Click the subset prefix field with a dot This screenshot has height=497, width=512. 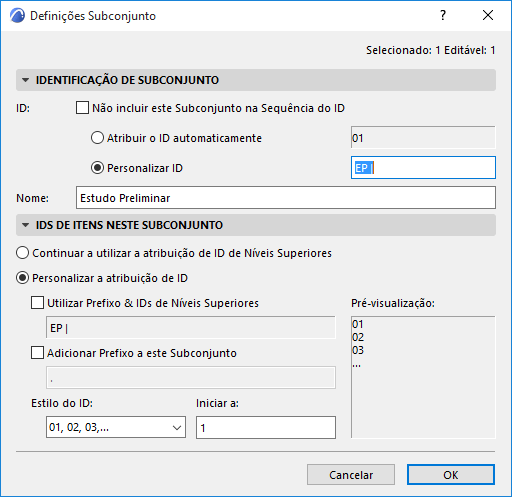[x=191, y=378]
